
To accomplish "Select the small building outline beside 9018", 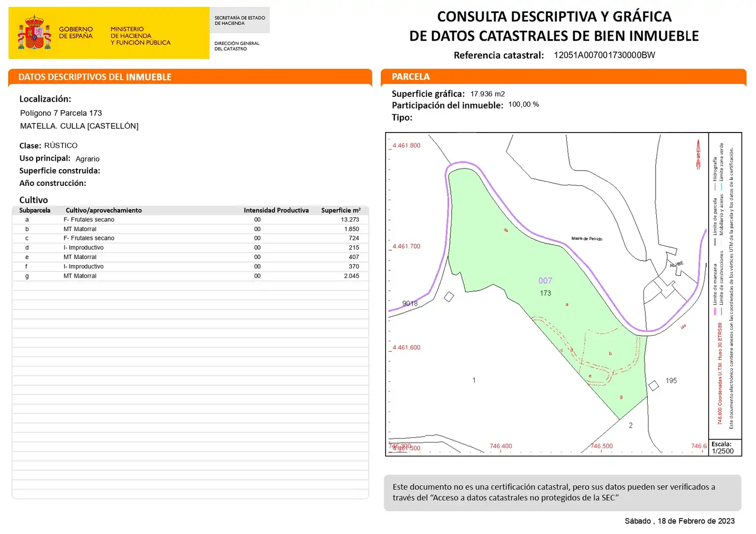I will tap(449, 297).
